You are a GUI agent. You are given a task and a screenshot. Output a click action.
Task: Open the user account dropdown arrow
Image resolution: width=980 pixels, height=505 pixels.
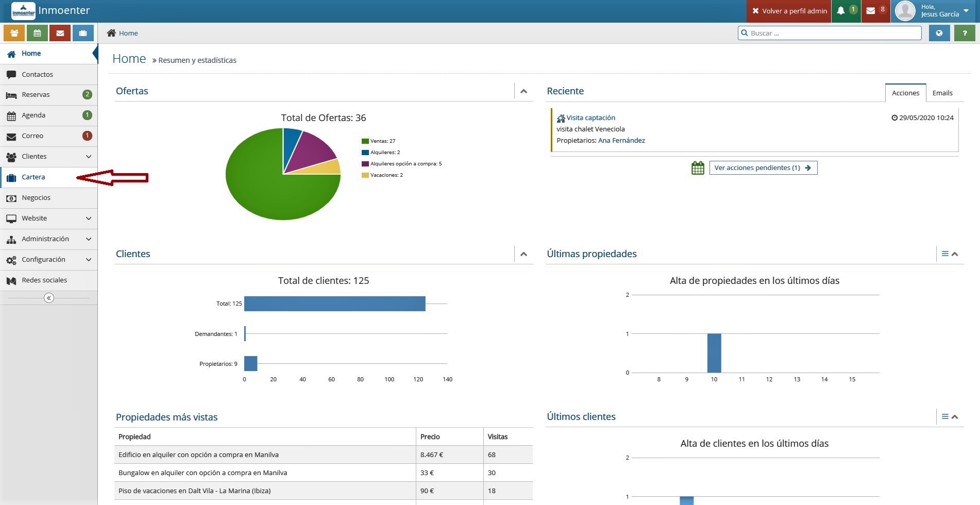click(966, 11)
